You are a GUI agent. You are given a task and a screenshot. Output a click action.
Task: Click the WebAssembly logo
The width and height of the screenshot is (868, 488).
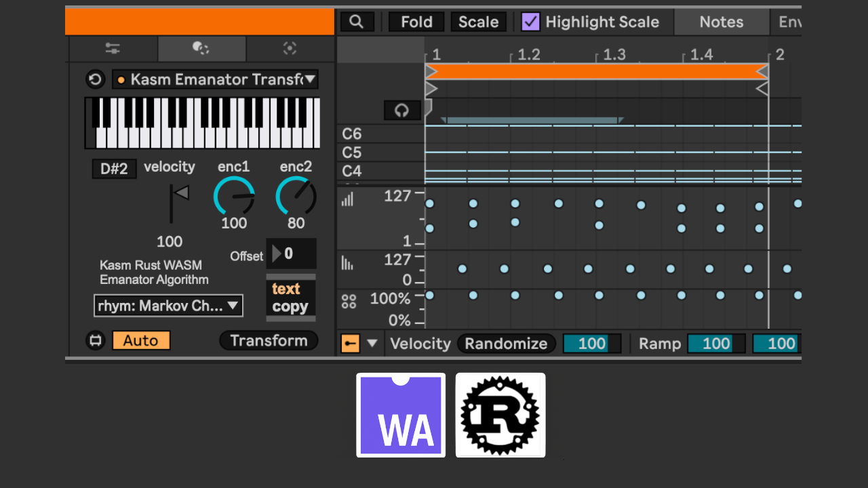point(401,415)
